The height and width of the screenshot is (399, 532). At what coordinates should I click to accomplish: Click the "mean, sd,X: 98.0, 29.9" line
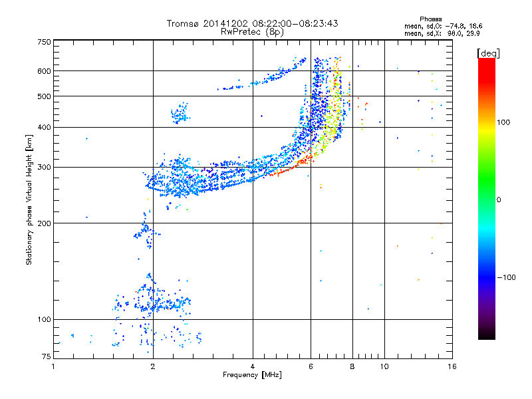442,33
